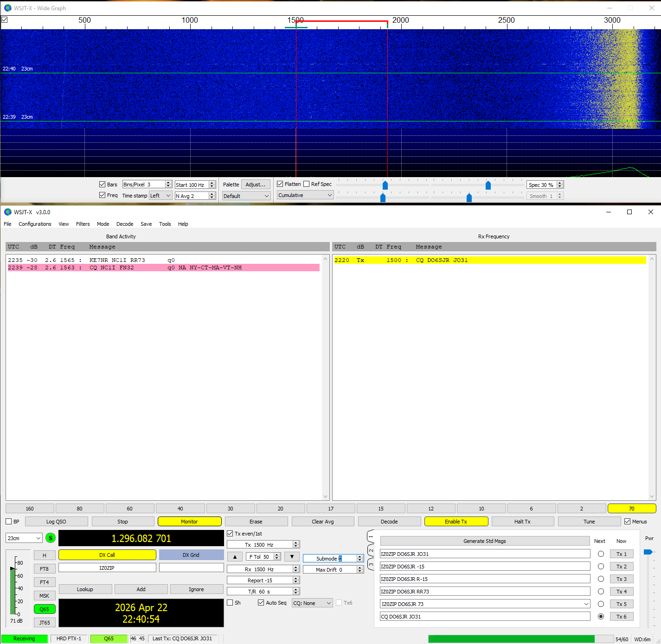Open the Cumulative display mode dropdown
Viewport: 661px width, 644px height.
click(x=305, y=195)
